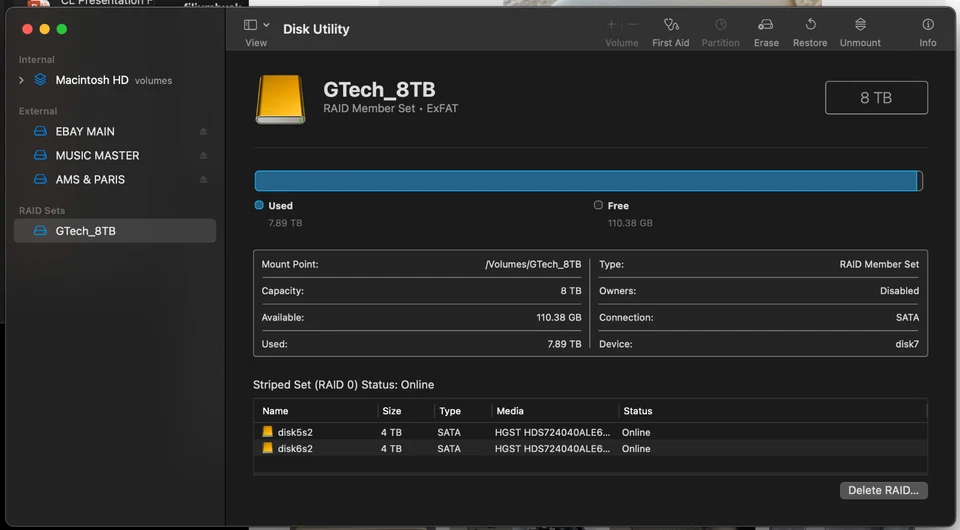Viewport: 960px width, 530px height.
Task: Select EBAY MAIN in sidebar
Action: click(114, 132)
